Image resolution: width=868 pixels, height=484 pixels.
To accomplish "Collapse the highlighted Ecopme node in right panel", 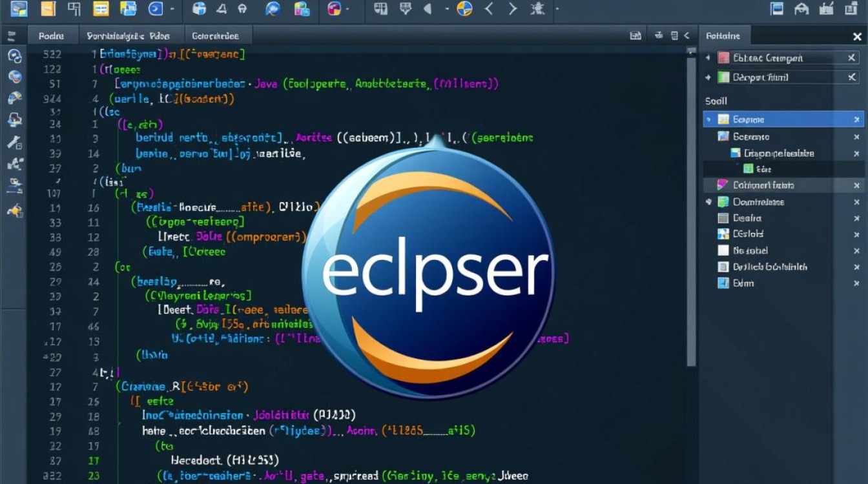I will [x=709, y=119].
